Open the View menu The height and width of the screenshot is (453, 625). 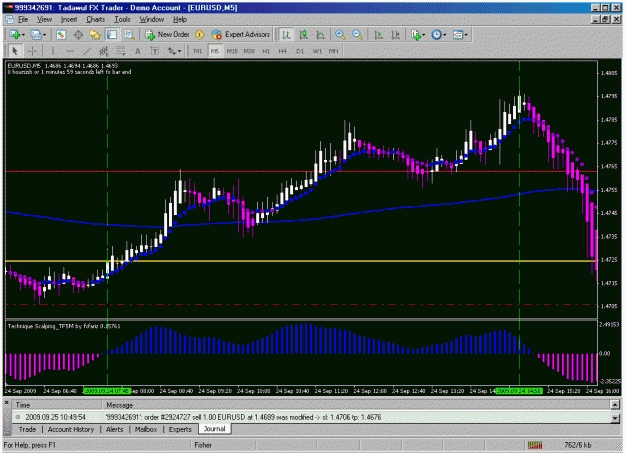(44, 19)
